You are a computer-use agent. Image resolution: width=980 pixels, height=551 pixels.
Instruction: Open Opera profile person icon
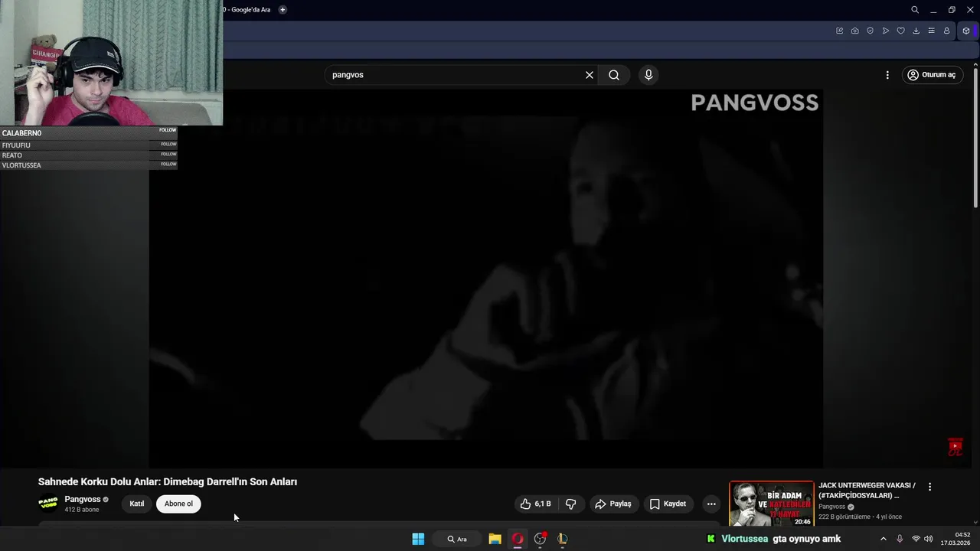947,31
